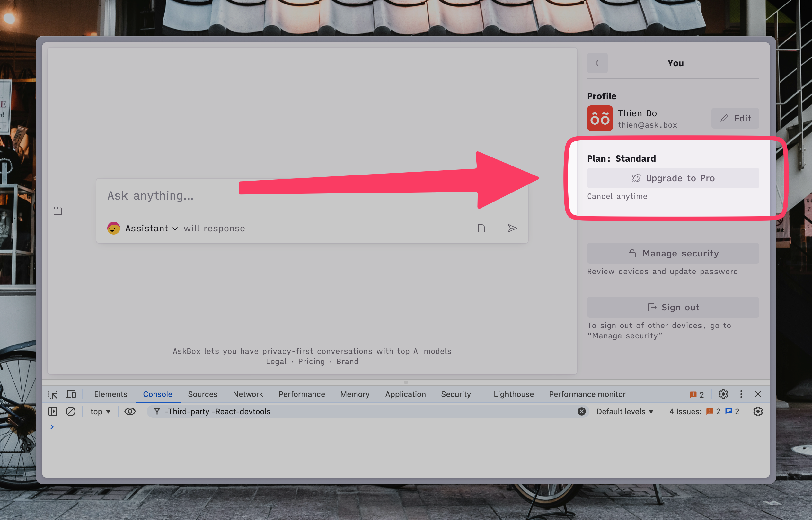Click the warning count badge in tab bar
This screenshot has height=520, width=812.
pos(697,394)
